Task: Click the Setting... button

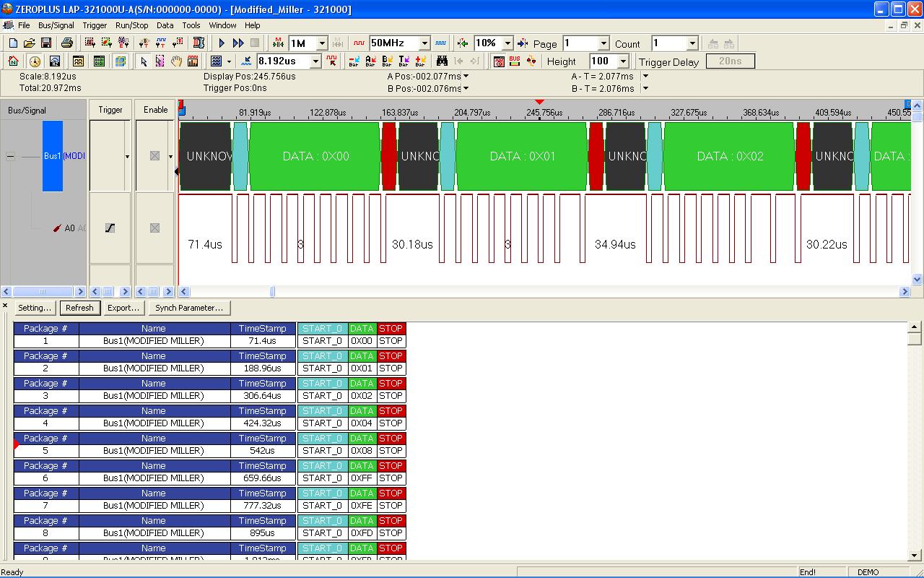Action: (x=35, y=308)
